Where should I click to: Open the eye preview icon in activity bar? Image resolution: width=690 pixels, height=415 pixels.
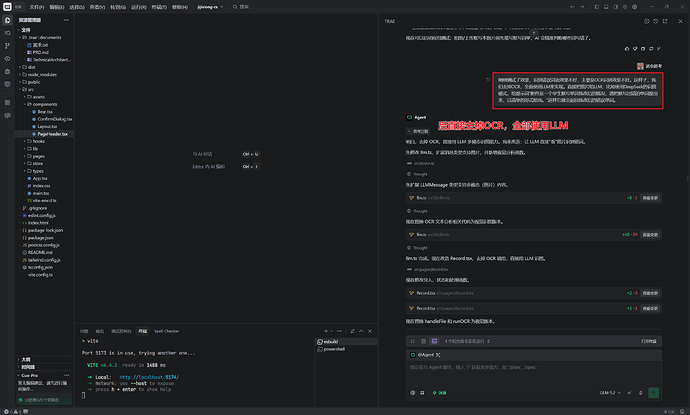7,59
